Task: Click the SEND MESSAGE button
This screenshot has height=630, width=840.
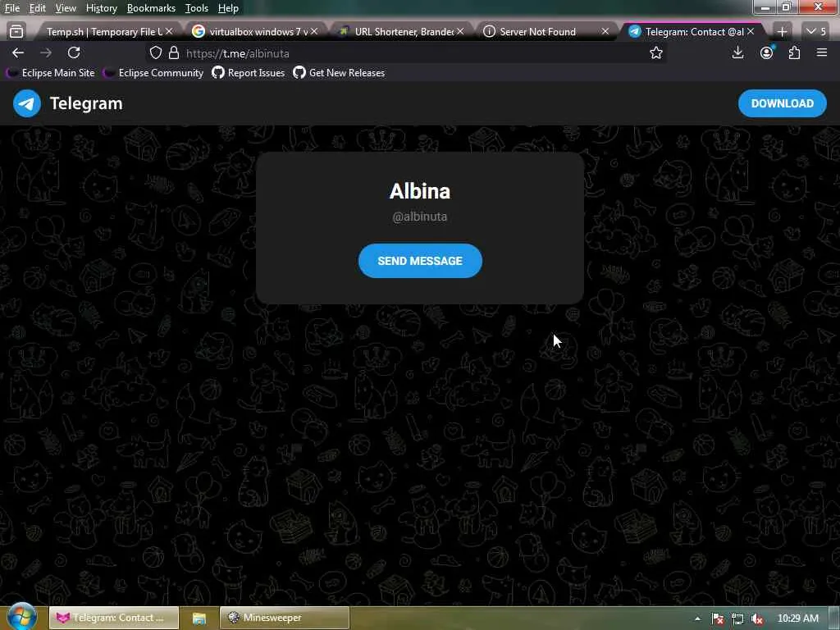Action: point(420,261)
